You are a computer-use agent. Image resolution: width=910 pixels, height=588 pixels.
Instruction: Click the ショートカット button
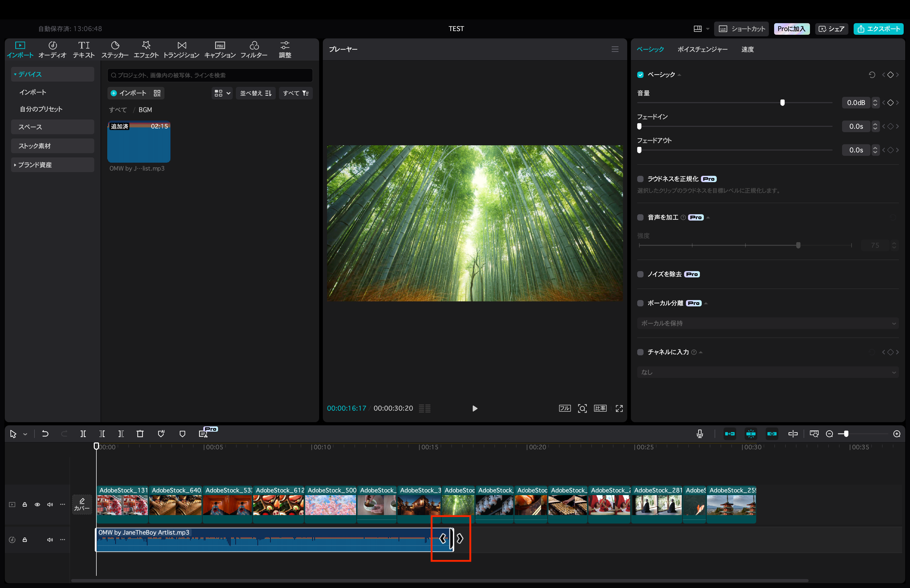(x=741, y=29)
